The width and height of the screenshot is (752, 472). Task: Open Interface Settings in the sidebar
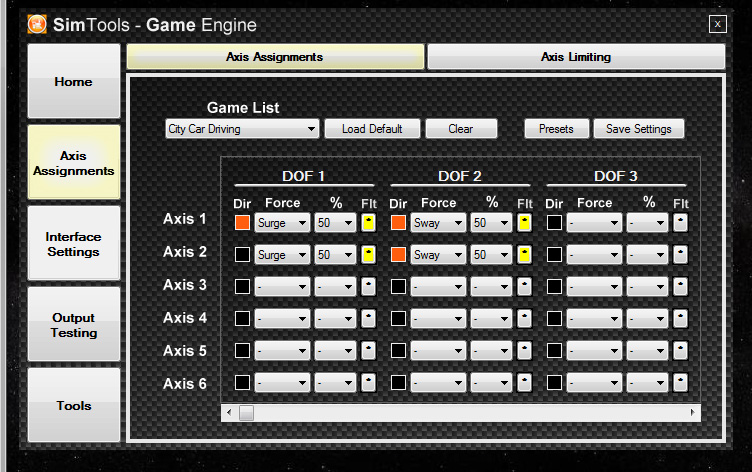coord(74,244)
